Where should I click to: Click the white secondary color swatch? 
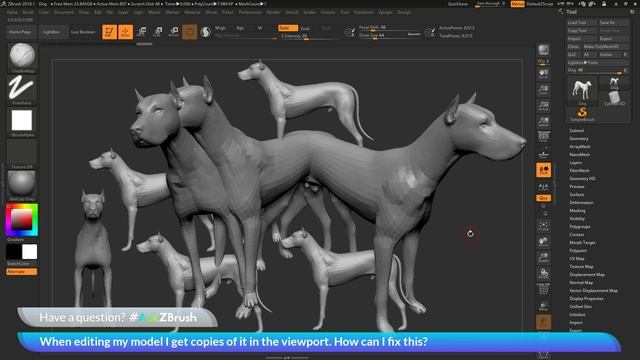point(29,252)
